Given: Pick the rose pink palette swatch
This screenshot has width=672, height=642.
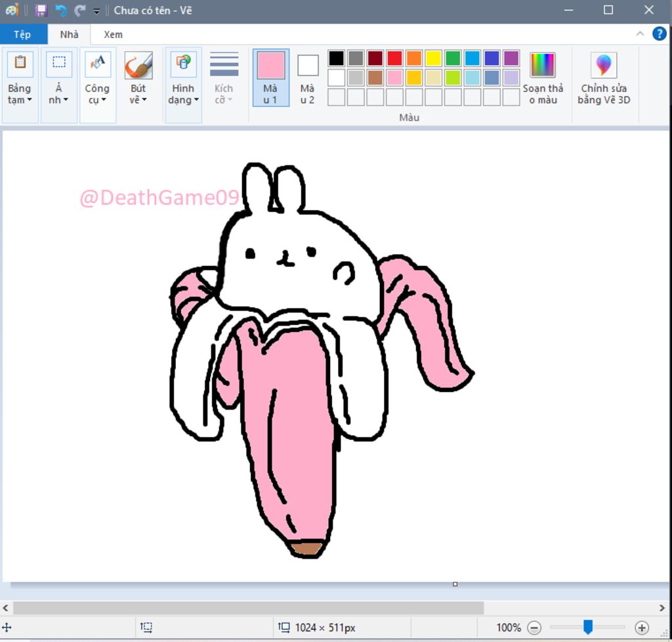Looking at the screenshot, I should (x=394, y=77).
